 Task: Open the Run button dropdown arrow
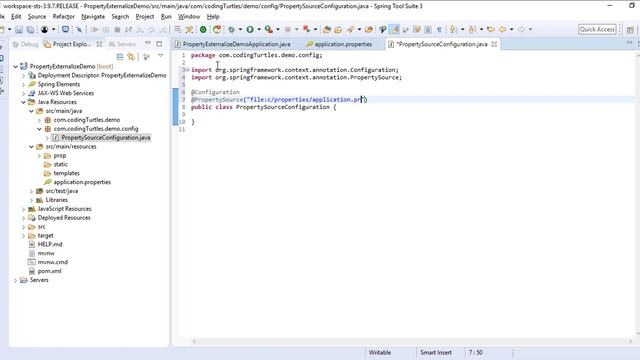click(259, 29)
